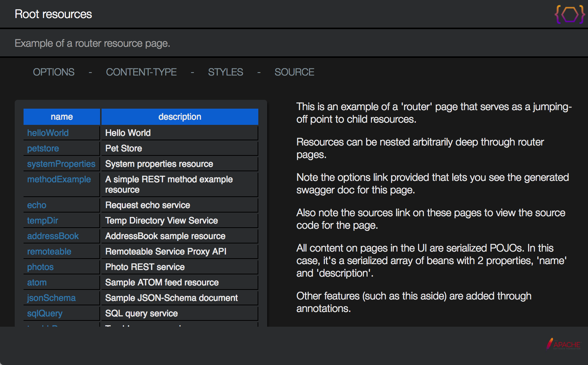Open the echo service link
588x365 pixels.
pyautogui.click(x=37, y=205)
